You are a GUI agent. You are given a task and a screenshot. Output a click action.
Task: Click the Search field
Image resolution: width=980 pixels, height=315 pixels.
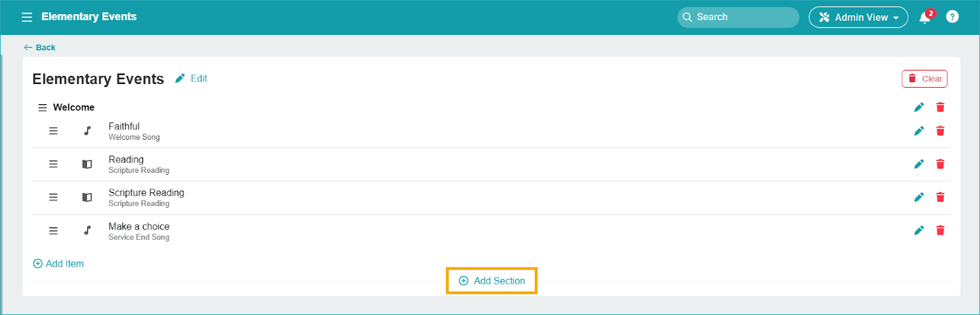[x=738, y=17]
